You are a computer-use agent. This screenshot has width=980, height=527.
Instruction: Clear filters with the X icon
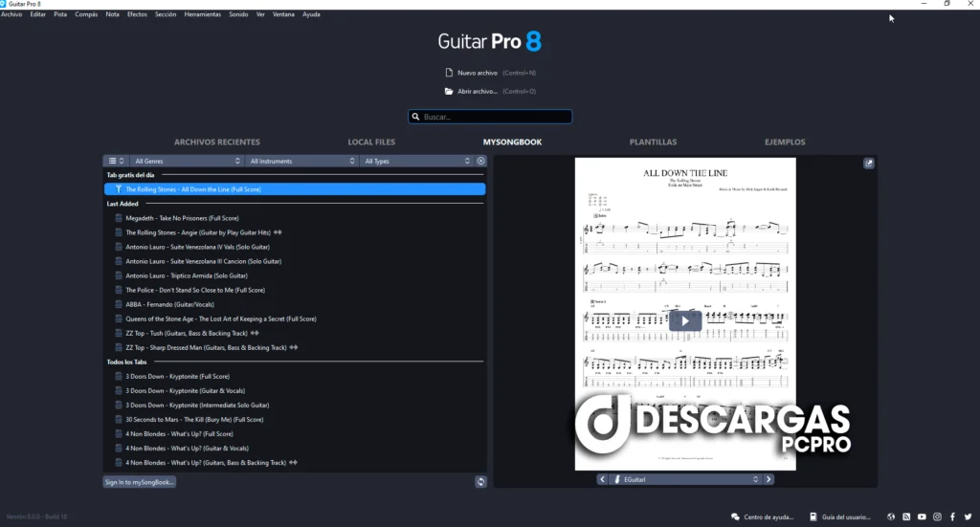(481, 161)
